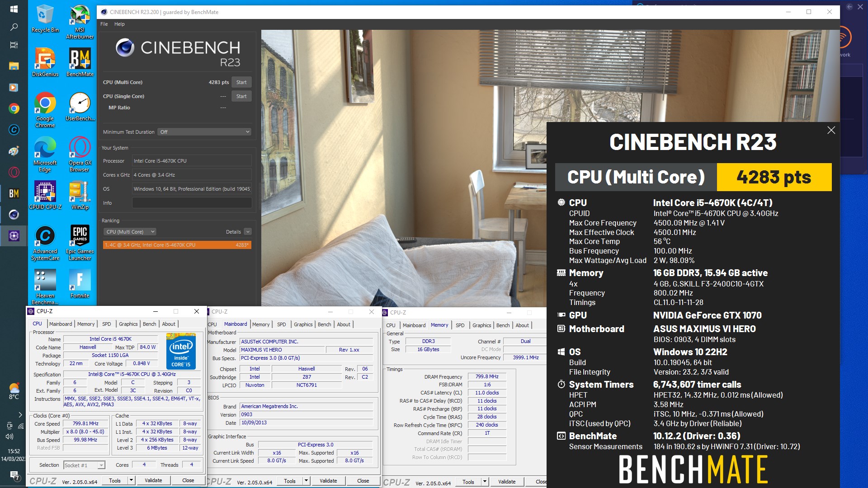
Task: Click the volume speaker tray icon
Action: click(x=9, y=436)
